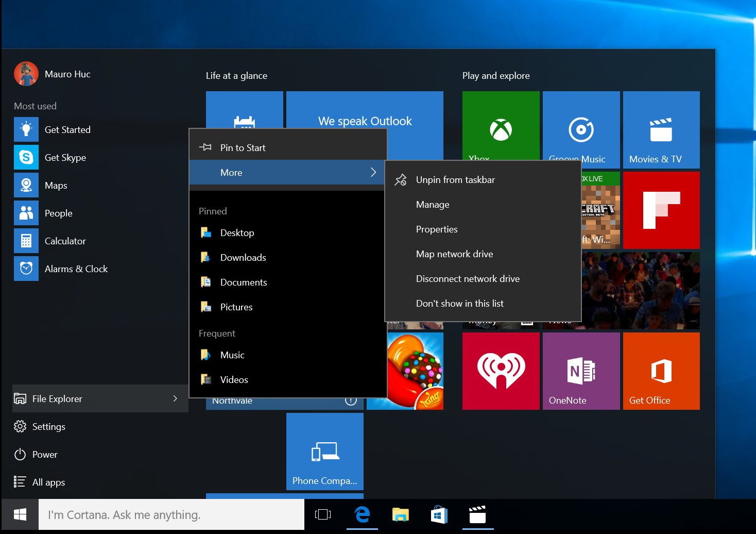Open the Minecraft tile
The height and width of the screenshot is (534, 756).
click(x=600, y=210)
